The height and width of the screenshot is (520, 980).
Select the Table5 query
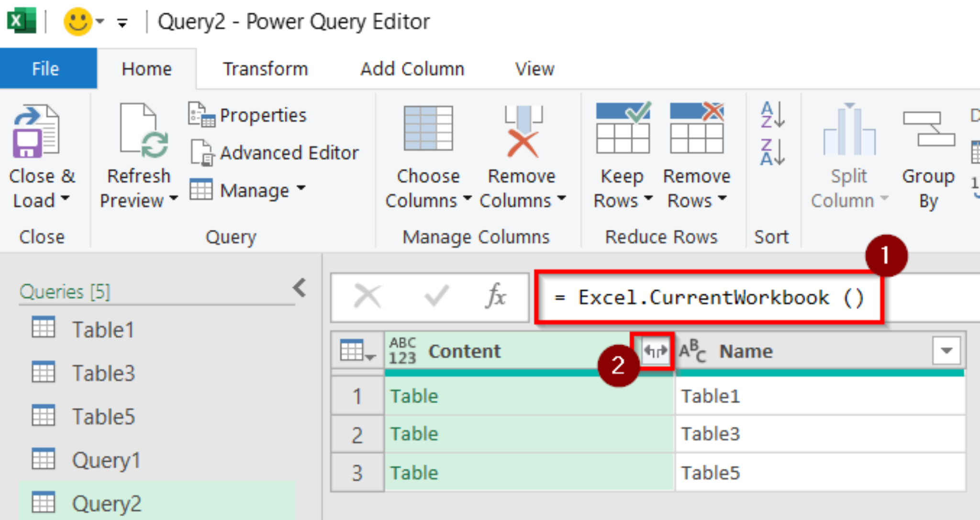[x=157, y=417]
